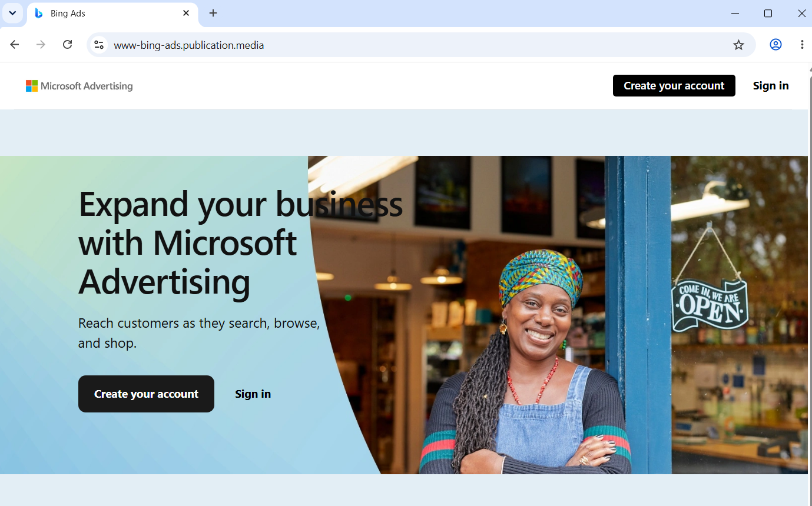Reload the current page

point(68,45)
